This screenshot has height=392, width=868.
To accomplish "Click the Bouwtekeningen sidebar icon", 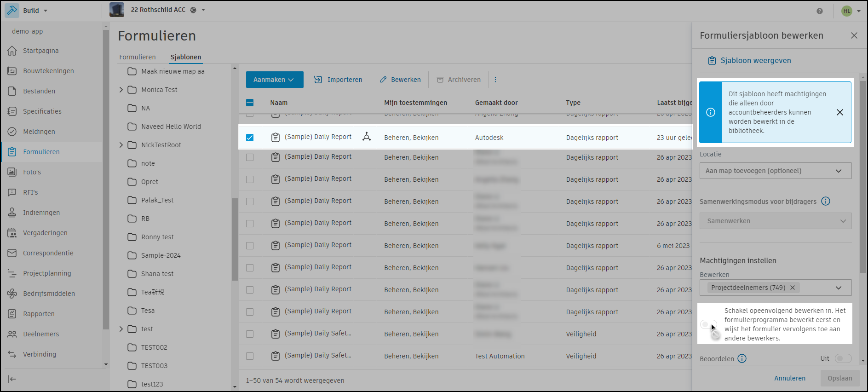I will 12,71.
